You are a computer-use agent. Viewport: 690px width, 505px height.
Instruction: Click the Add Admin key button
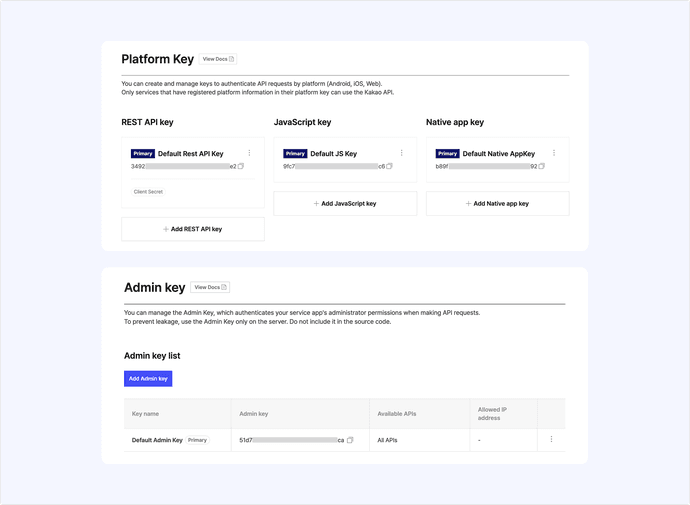[148, 379]
